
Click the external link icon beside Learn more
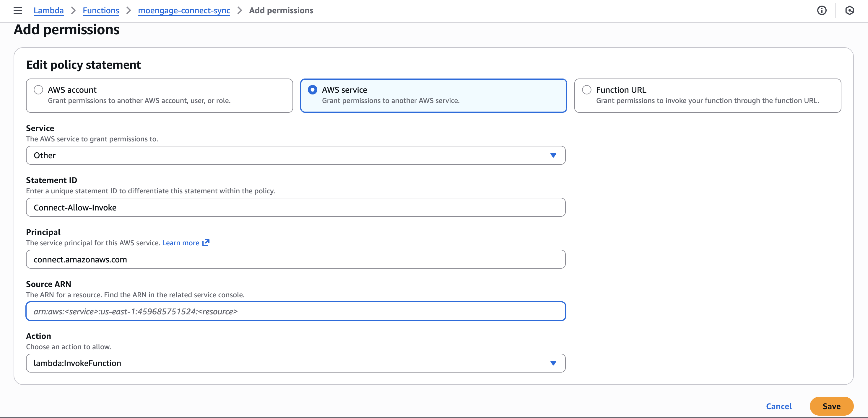(206, 243)
